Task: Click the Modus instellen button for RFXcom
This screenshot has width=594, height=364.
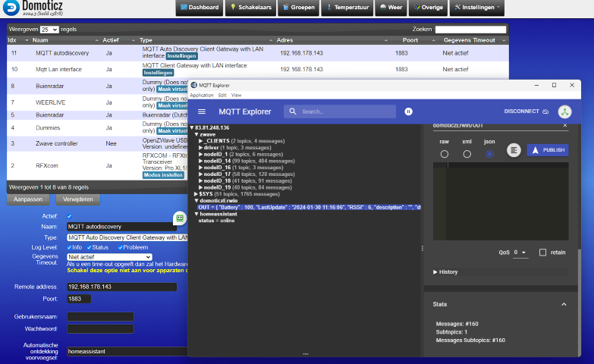Action: click(x=163, y=175)
